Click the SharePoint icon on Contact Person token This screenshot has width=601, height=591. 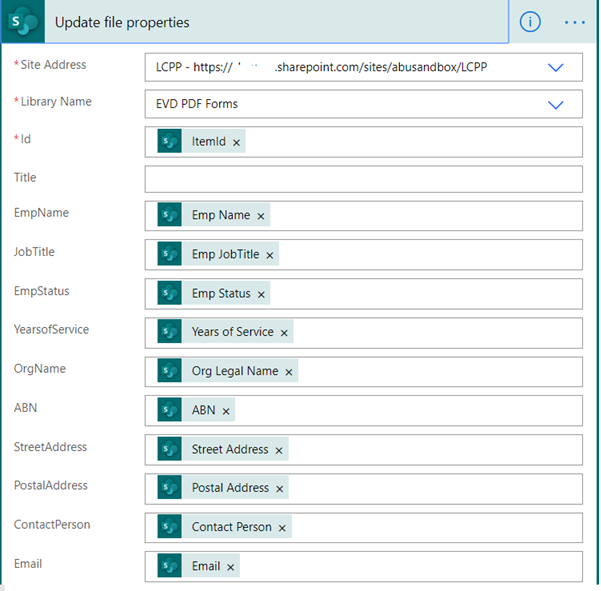point(169,527)
